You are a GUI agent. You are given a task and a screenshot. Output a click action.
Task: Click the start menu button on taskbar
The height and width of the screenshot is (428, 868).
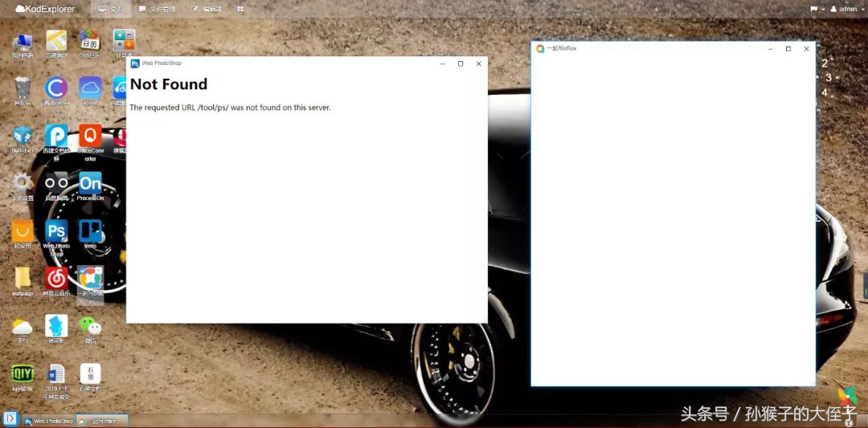click(10, 419)
